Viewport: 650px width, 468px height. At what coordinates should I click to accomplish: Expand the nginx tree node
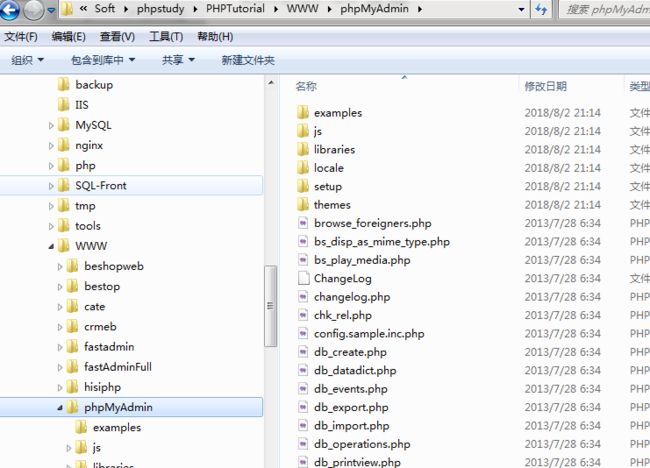coord(51,146)
